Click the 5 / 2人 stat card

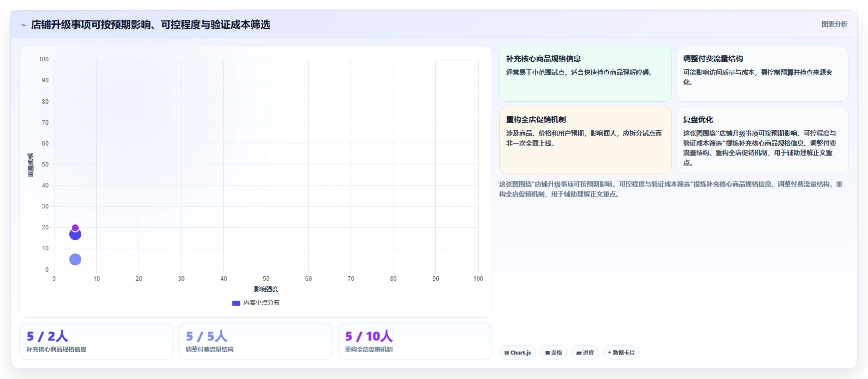pos(96,341)
